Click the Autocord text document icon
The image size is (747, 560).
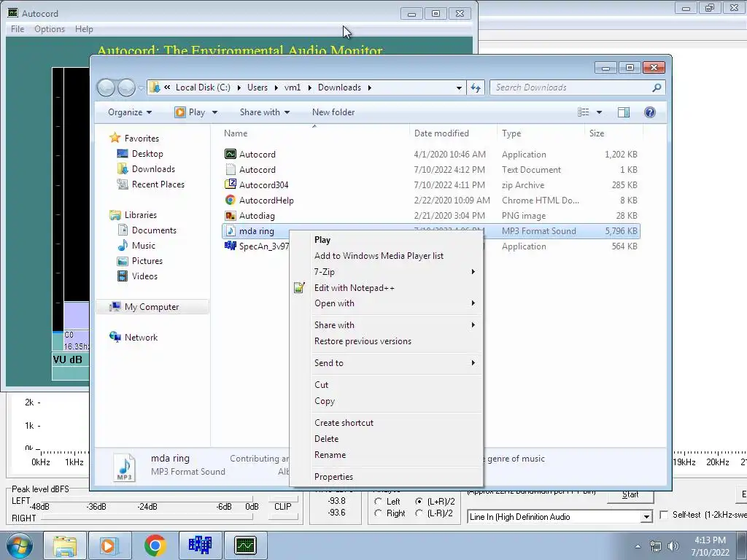231,169
